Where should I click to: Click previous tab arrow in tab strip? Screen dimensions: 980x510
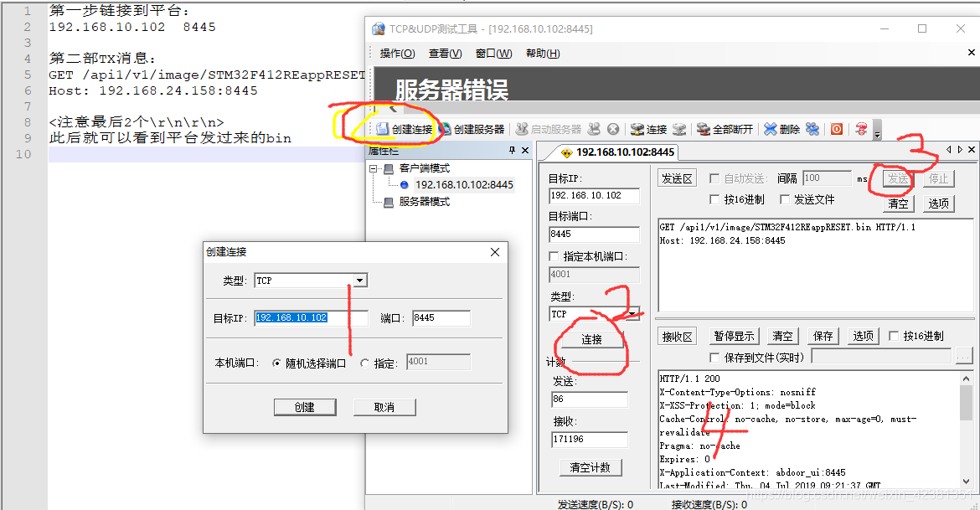pyautogui.click(x=949, y=150)
